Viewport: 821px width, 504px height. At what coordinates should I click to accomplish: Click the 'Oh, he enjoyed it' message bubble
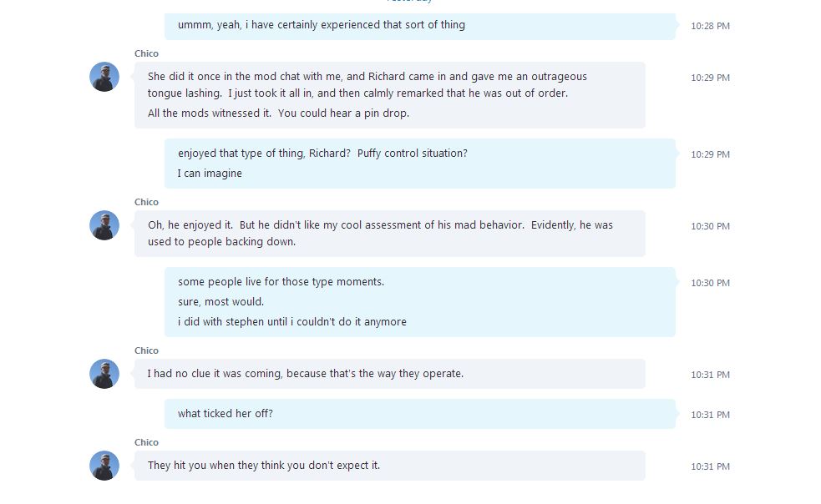[389, 234]
